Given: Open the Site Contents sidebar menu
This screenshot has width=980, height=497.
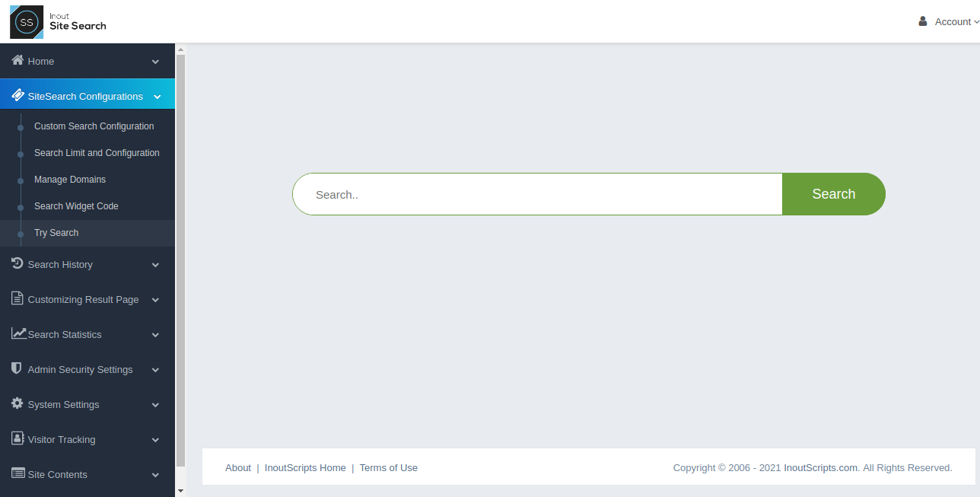Looking at the screenshot, I should (87, 474).
